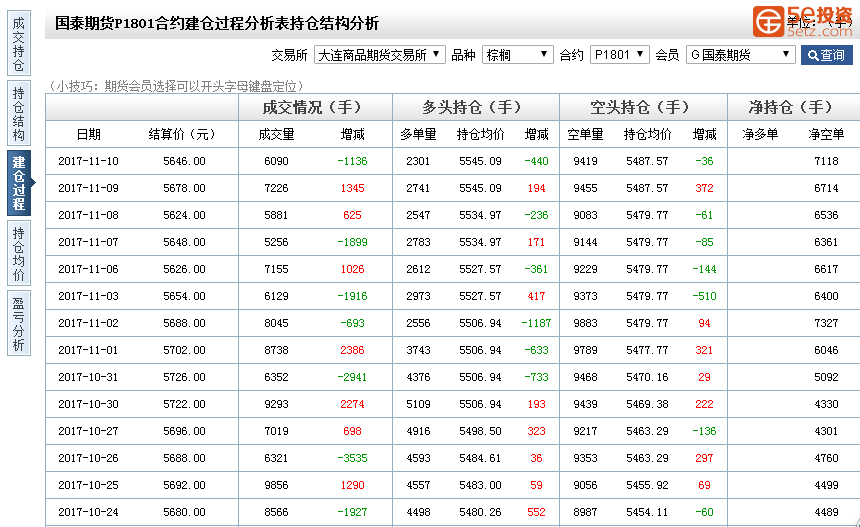The width and height of the screenshot is (860, 527).
Task: Click net short value 7118
Action: (x=826, y=161)
